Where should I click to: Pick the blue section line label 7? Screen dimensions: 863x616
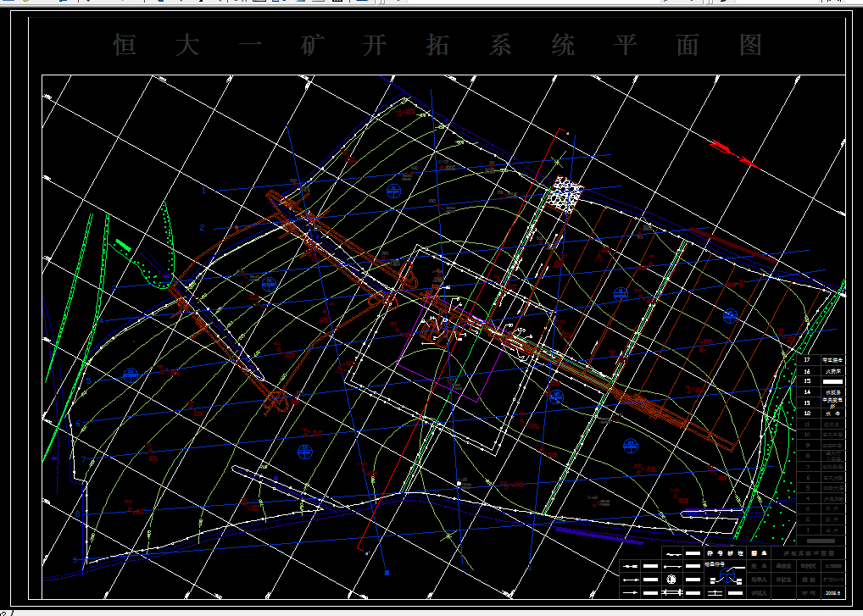point(84,459)
